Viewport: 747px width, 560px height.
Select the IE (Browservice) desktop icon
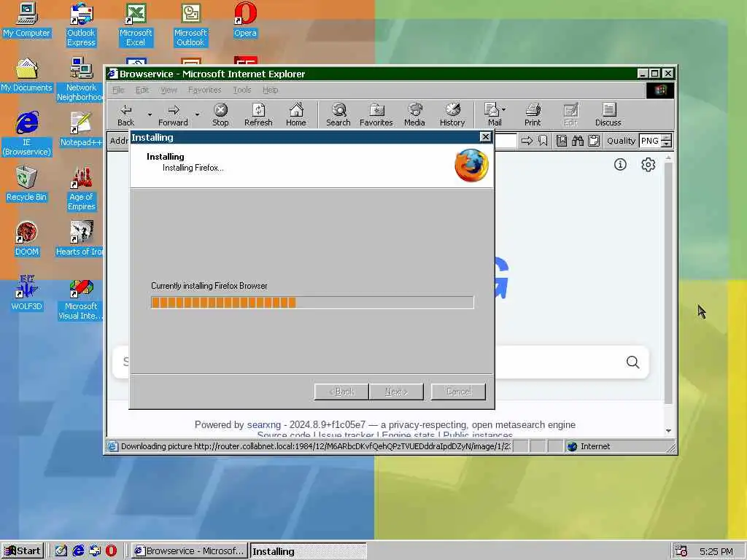click(x=27, y=134)
